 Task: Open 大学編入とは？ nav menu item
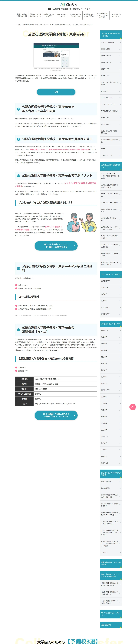35,15
